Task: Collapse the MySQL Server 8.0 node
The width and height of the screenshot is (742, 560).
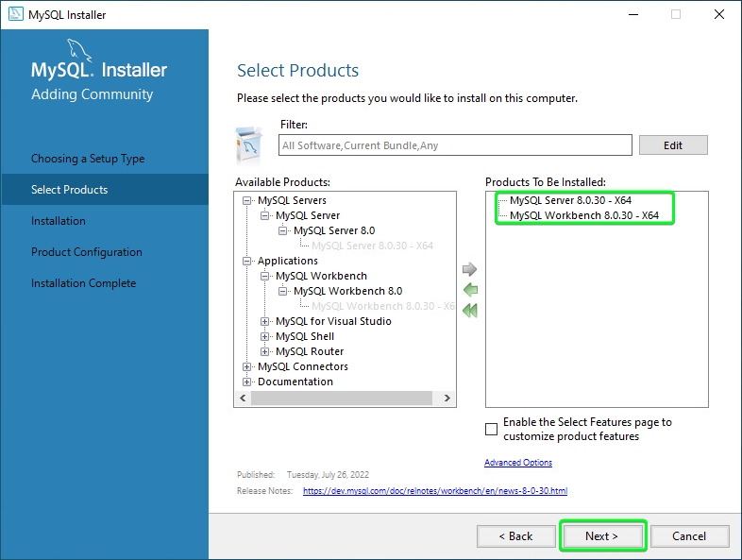Action: 282,231
